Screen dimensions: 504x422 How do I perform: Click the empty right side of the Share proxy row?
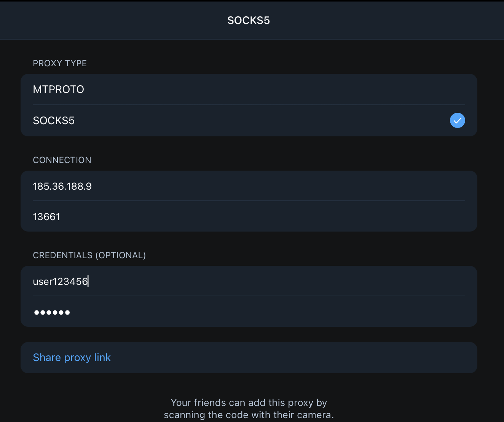343,358
